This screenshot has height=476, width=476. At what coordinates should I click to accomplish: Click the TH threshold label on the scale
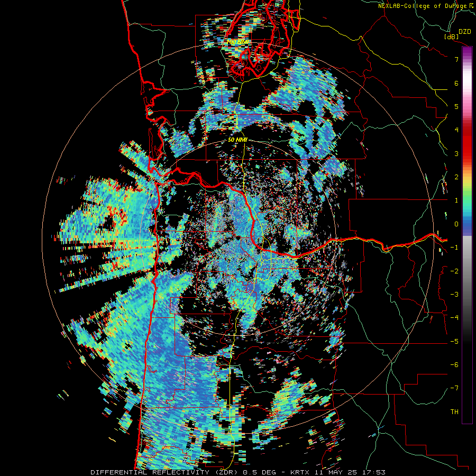[454, 412]
